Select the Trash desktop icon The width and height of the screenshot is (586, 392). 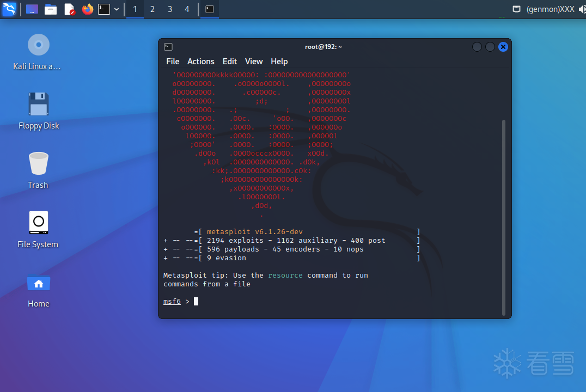(x=38, y=170)
